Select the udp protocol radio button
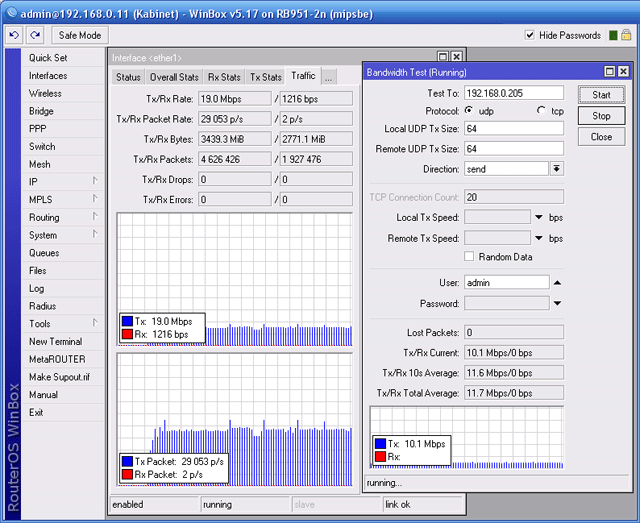 tap(469, 110)
